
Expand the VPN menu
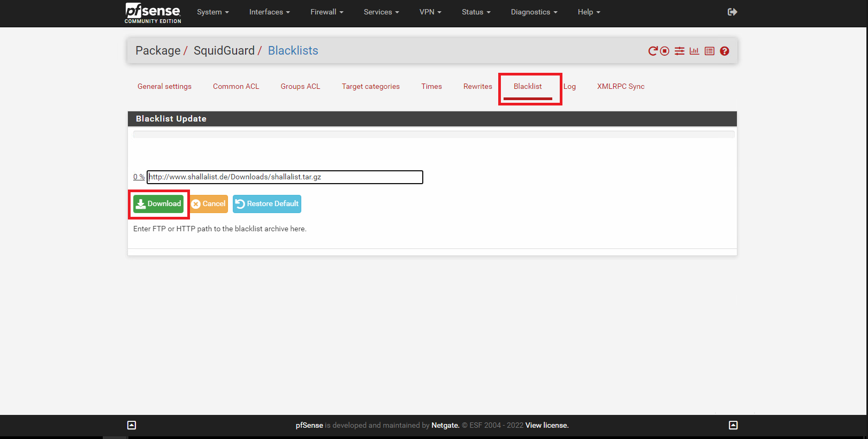coord(431,12)
